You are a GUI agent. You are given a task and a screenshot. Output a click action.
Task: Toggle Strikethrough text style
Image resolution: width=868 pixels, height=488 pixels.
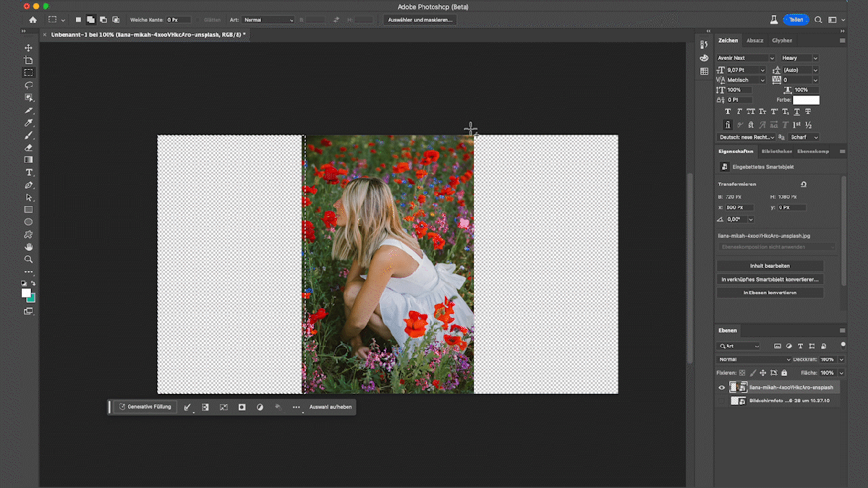809,112
